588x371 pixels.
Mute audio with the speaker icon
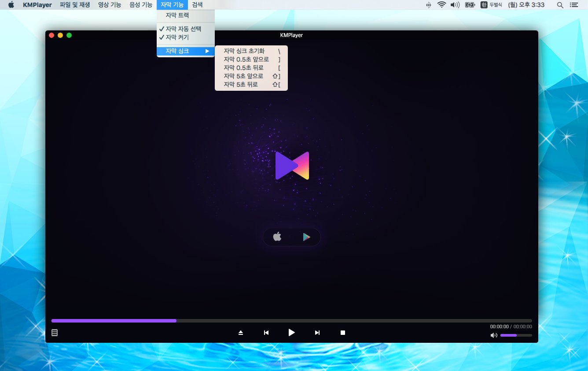coord(494,335)
